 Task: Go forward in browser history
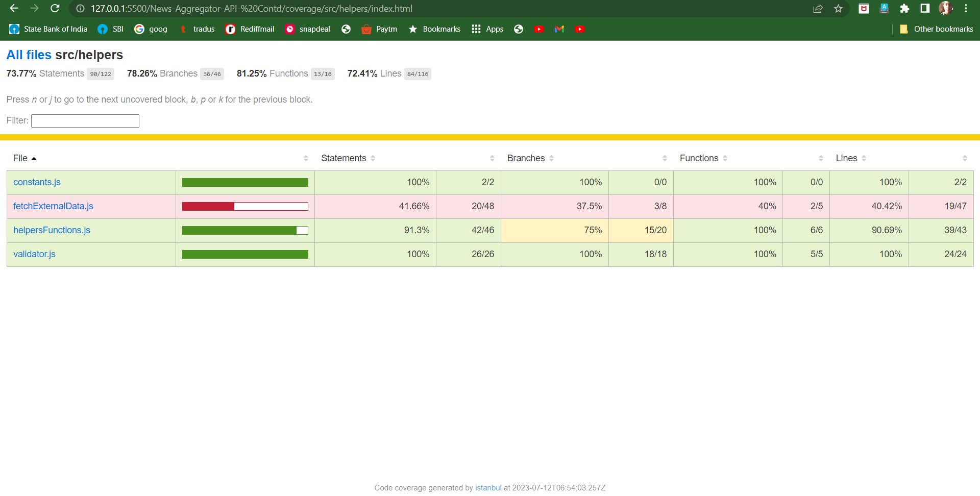click(34, 8)
